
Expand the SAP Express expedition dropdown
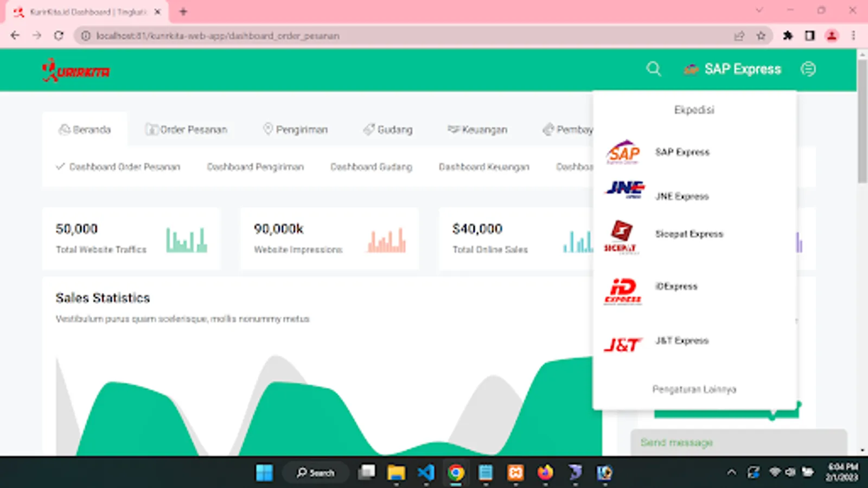coord(732,69)
